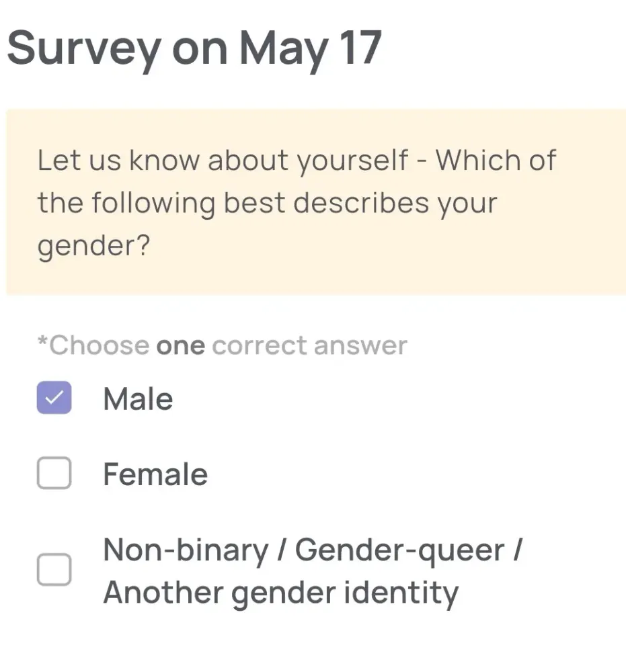Tick the Female checkbox

coord(54,474)
